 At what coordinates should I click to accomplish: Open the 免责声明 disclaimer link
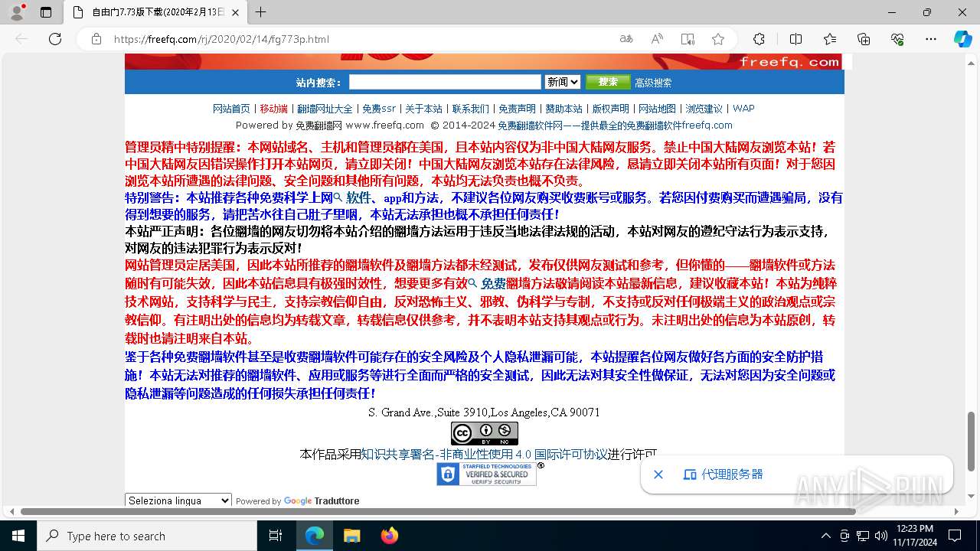(x=517, y=109)
